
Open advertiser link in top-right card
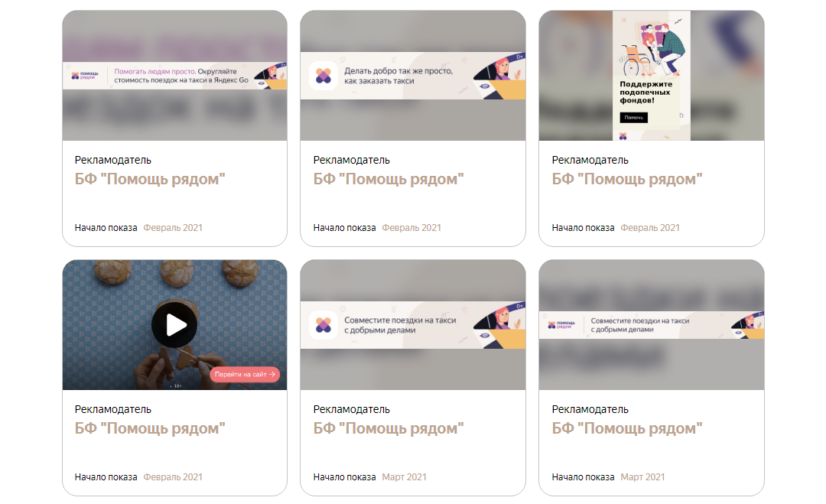[627, 179]
